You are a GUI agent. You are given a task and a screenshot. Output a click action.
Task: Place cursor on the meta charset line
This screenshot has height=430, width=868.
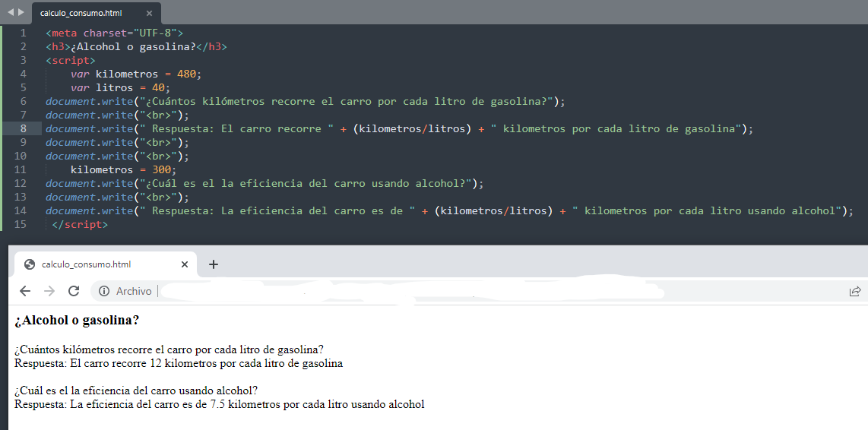coord(114,33)
